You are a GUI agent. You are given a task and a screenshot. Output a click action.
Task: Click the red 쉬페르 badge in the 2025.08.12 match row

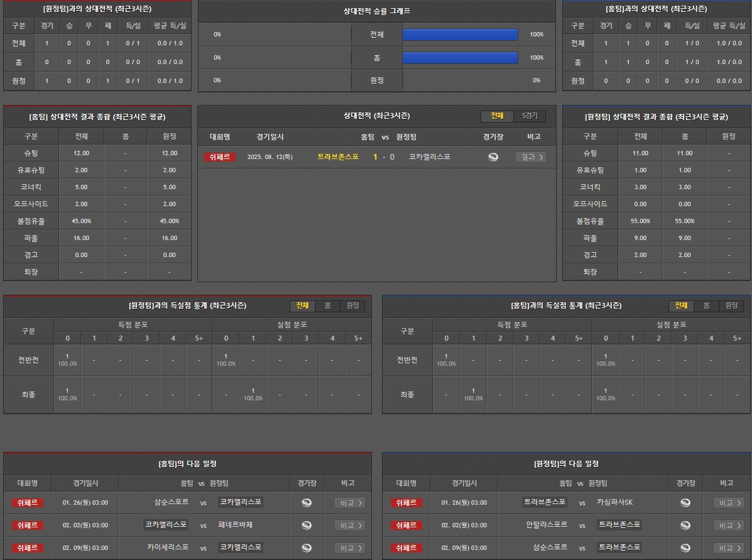coord(220,157)
